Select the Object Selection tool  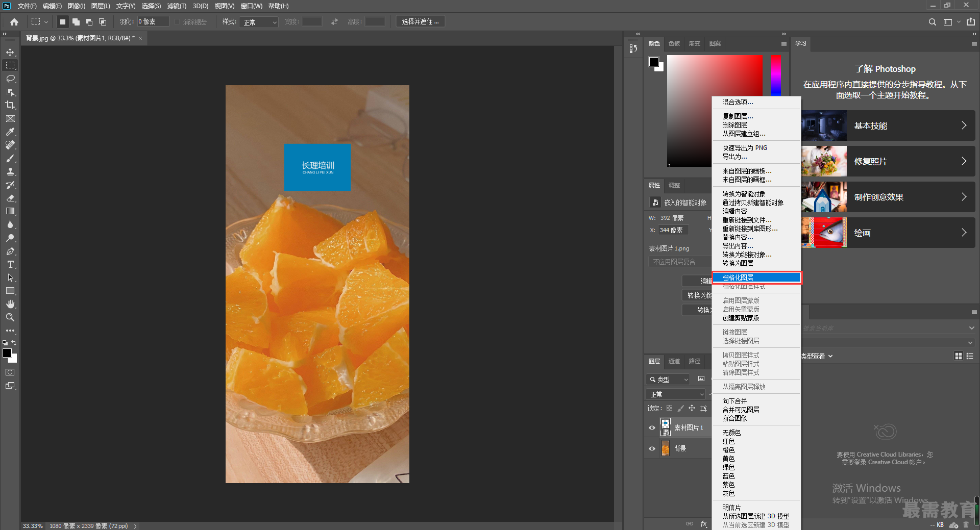coord(10,92)
